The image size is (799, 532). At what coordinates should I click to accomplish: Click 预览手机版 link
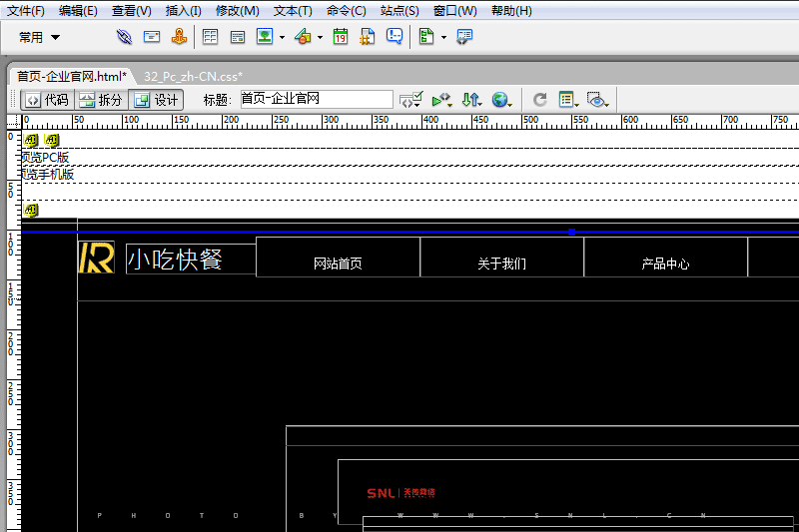tap(48, 174)
